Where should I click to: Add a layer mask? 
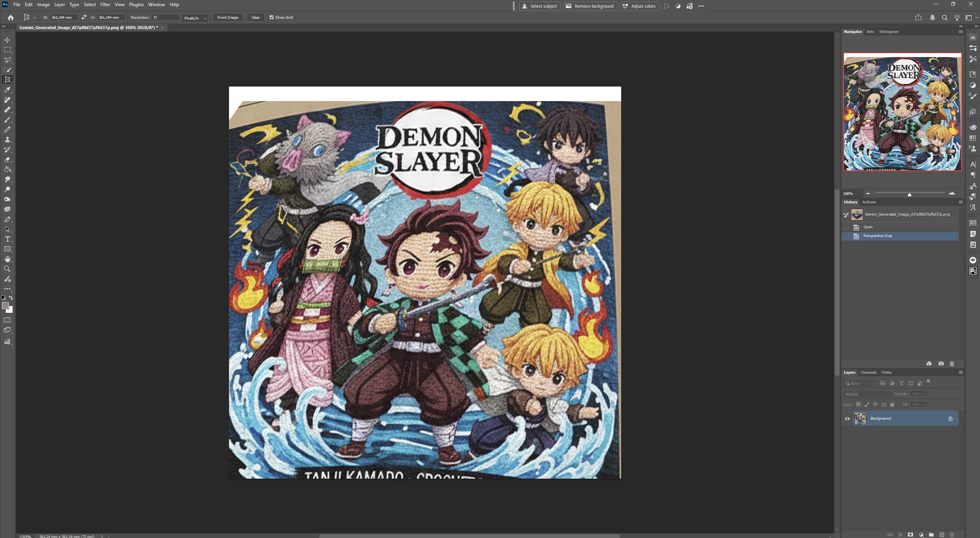coord(910,535)
